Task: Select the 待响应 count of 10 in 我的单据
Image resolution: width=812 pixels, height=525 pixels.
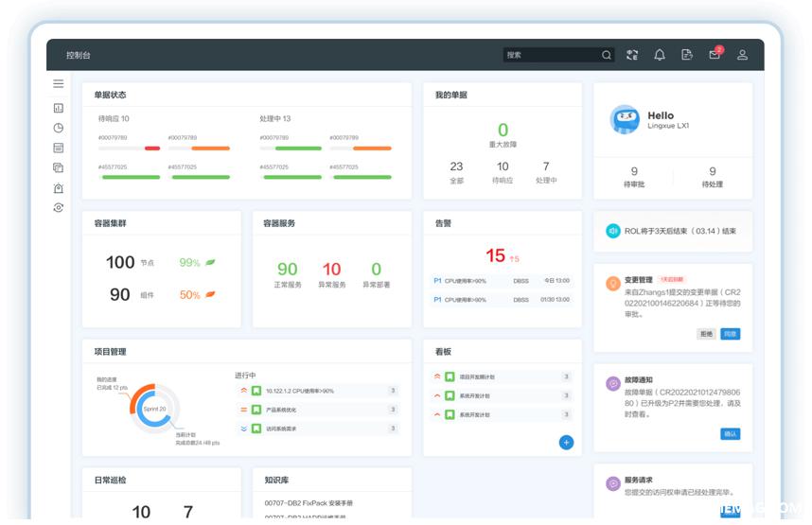Action: pos(503,167)
